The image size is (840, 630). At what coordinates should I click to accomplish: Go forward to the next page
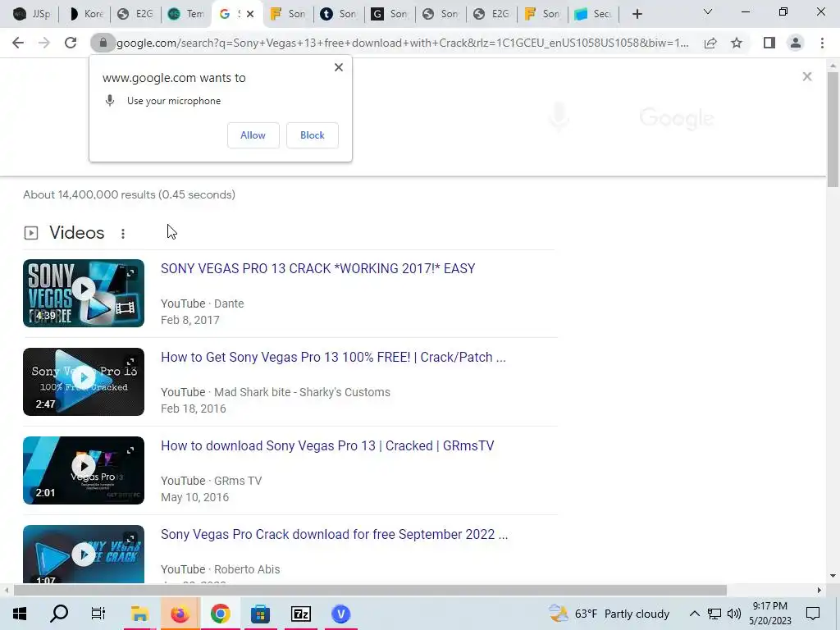tap(44, 43)
